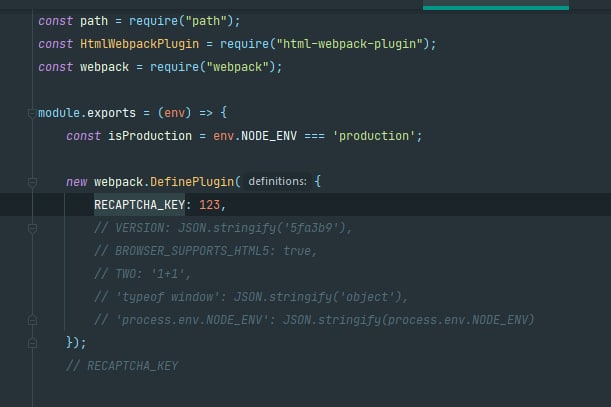The image size is (611, 407).
Task: Collapse the webpack.DefinePlugin block fold marker
Action: tap(32, 182)
